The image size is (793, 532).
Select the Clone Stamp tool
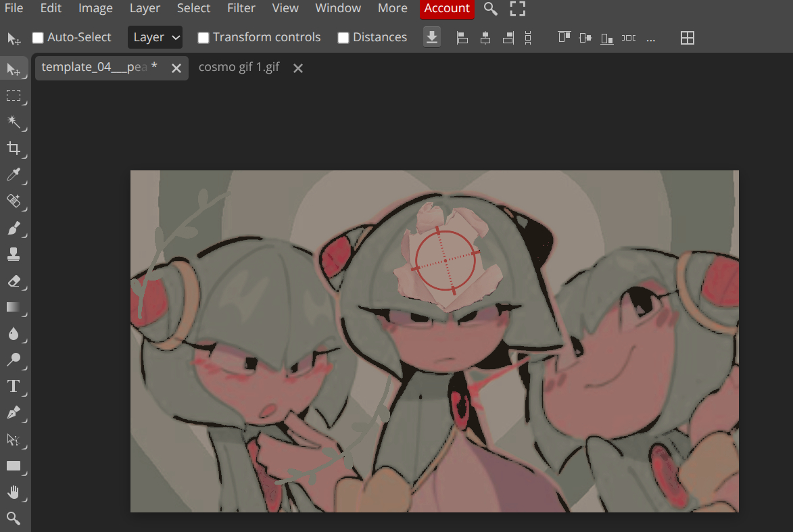click(14, 254)
